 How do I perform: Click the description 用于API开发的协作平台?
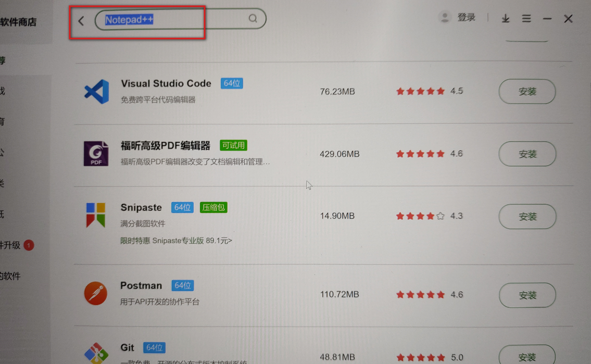click(160, 302)
